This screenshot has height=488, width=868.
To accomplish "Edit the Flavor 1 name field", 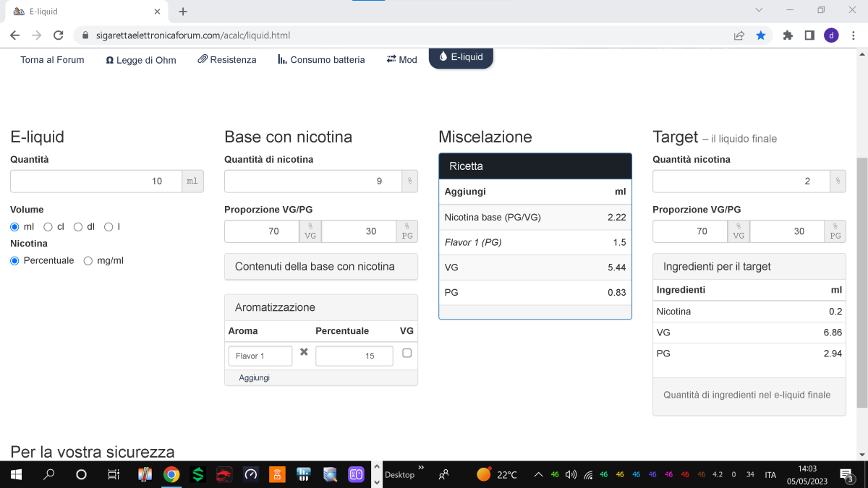I will click(260, 356).
